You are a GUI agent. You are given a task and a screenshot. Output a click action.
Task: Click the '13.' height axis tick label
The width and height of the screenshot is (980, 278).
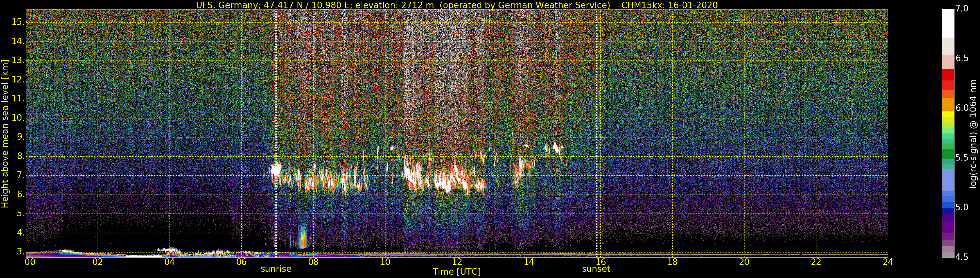(x=18, y=61)
